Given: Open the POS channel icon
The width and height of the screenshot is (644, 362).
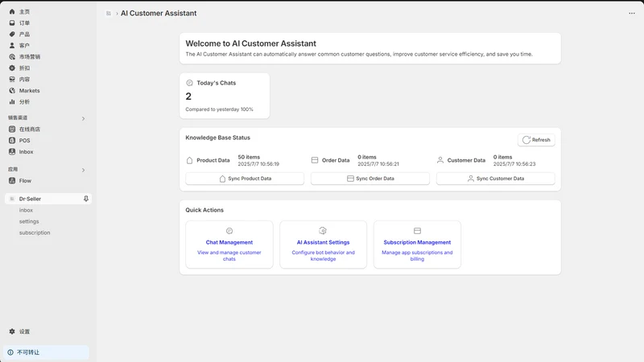Looking at the screenshot, I should coord(12,140).
